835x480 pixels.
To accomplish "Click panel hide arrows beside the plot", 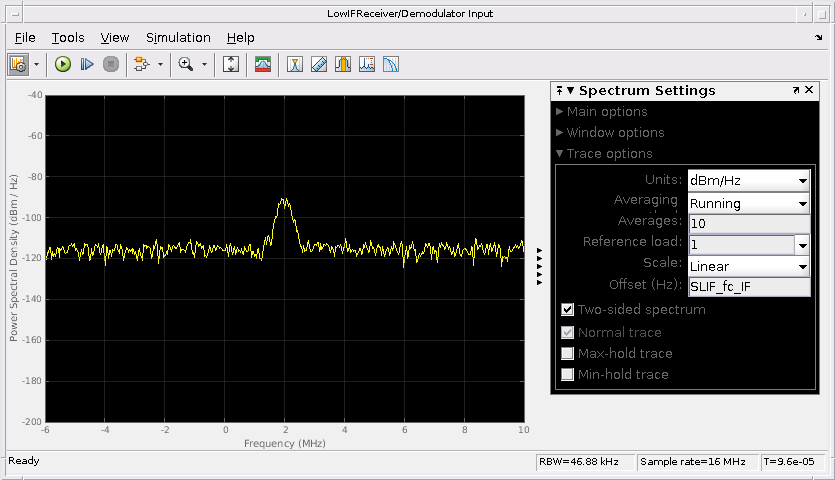I will [x=539, y=266].
